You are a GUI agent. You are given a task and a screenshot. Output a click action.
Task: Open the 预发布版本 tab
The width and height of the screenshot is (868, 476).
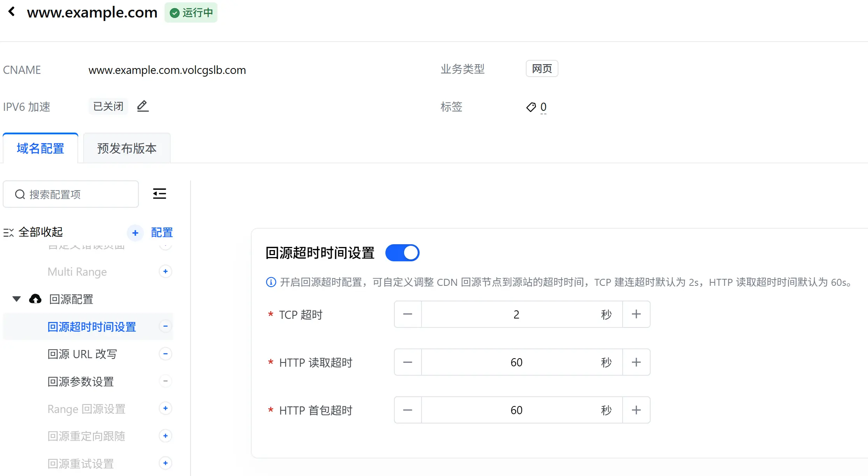127,148
